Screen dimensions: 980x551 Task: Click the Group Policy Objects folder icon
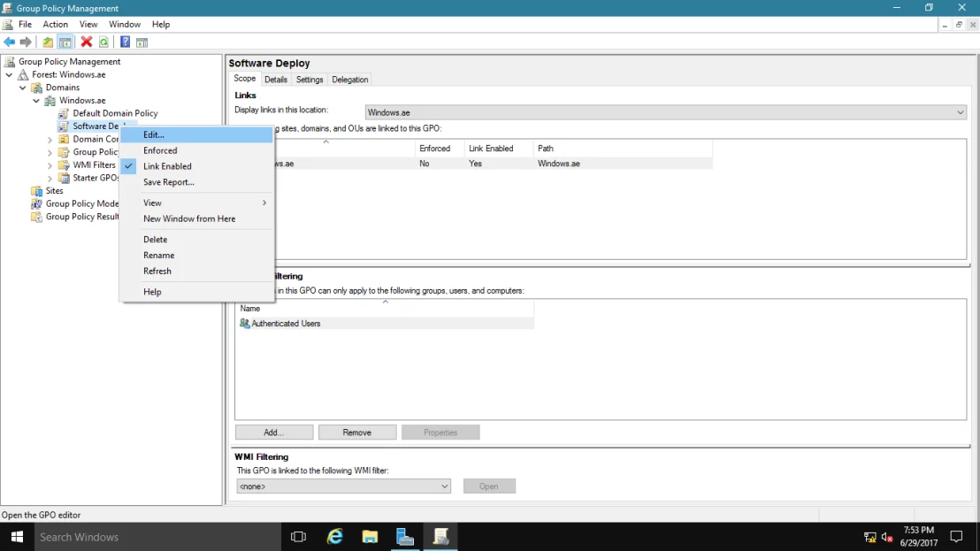tap(64, 152)
